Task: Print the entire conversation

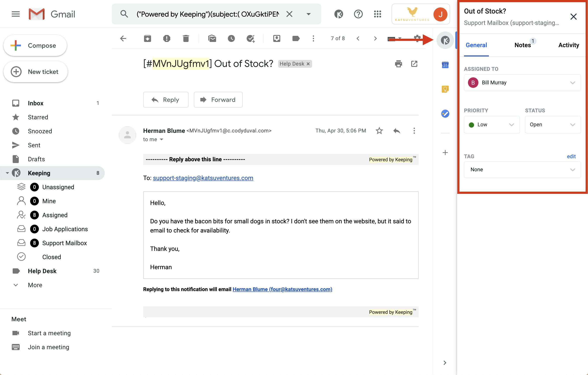Action: [x=398, y=64]
